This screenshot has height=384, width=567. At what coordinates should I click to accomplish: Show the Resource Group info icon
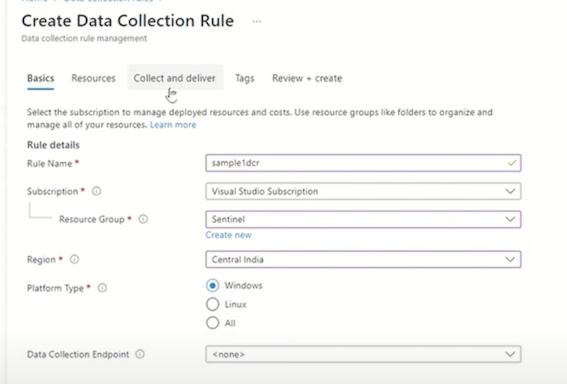click(x=143, y=219)
